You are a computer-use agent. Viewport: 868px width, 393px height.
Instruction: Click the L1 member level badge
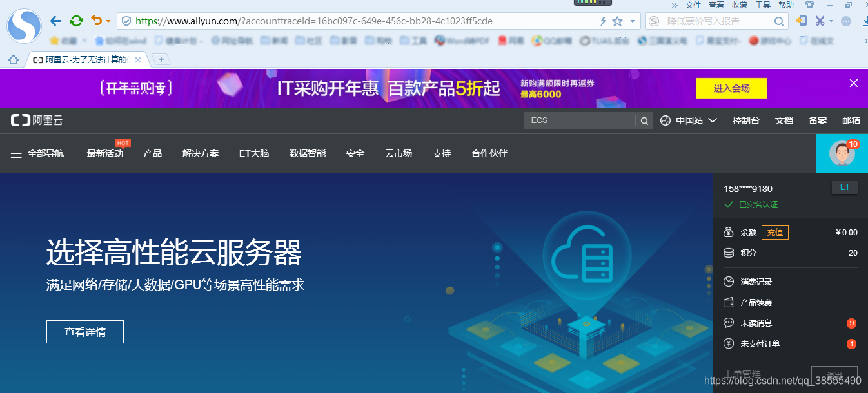[x=845, y=187]
